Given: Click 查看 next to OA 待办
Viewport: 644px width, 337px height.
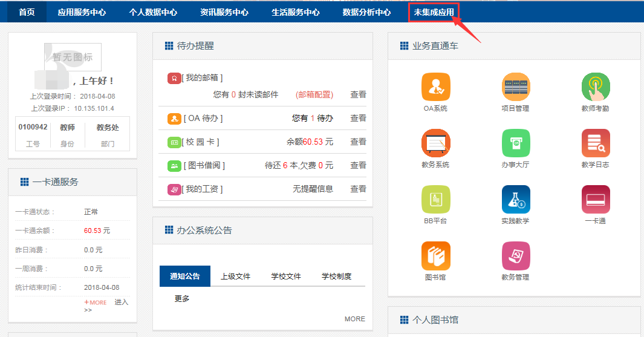Looking at the screenshot, I should click(x=358, y=119).
